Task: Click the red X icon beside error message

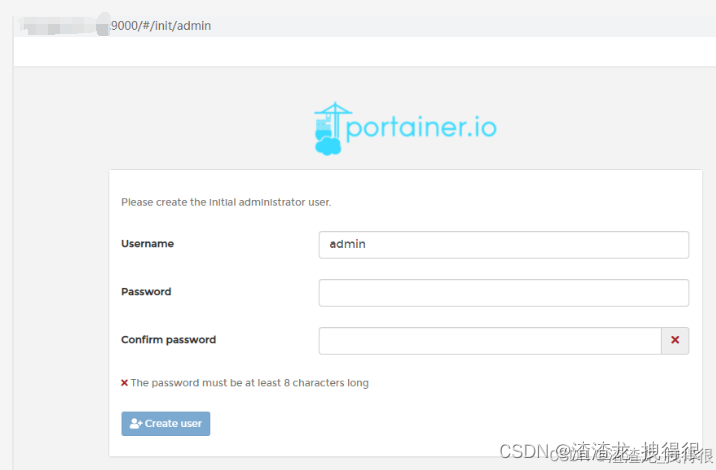Action: click(x=124, y=383)
